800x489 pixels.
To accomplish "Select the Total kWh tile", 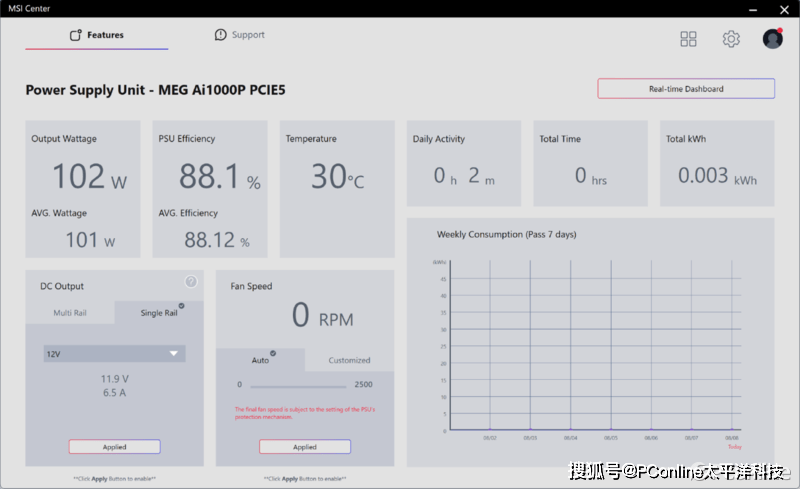I will coord(717,164).
